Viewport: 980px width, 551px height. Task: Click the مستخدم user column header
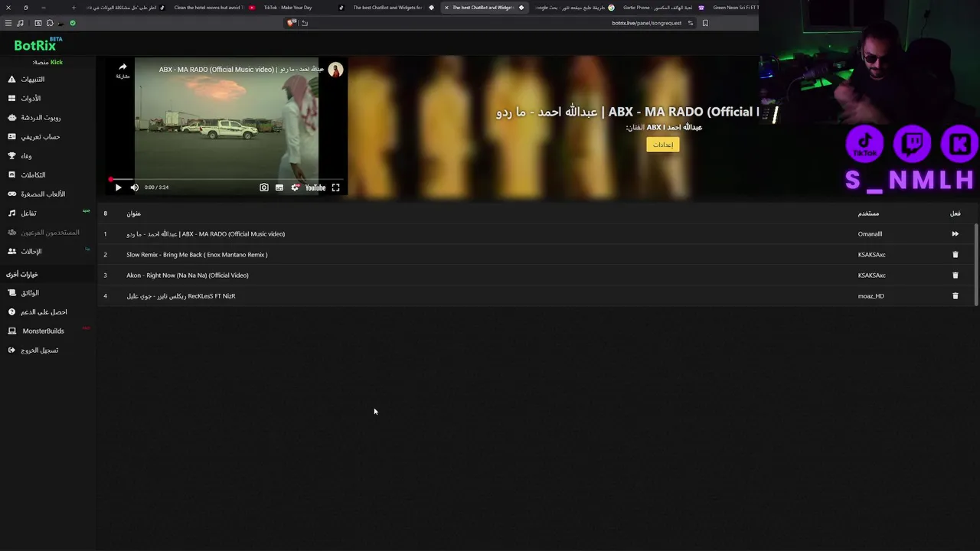(868, 214)
